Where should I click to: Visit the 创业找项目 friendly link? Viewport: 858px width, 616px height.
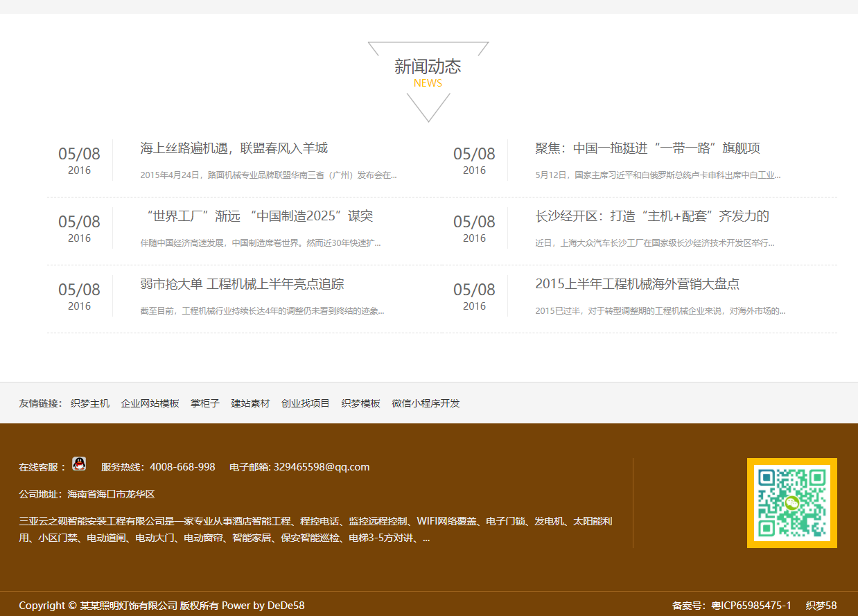coord(306,403)
